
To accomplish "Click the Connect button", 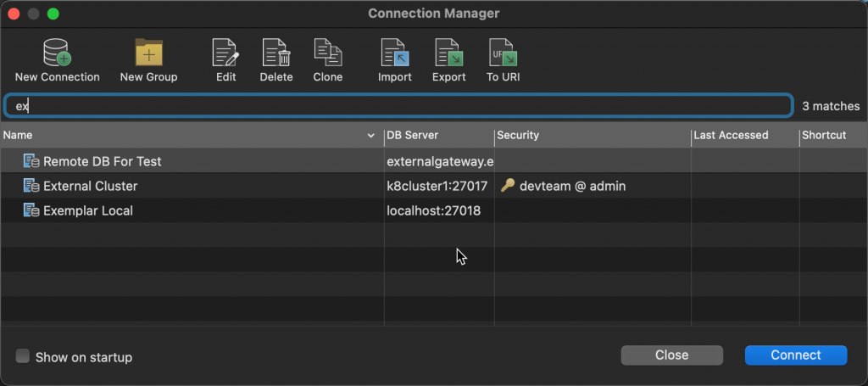I will click(796, 355).
